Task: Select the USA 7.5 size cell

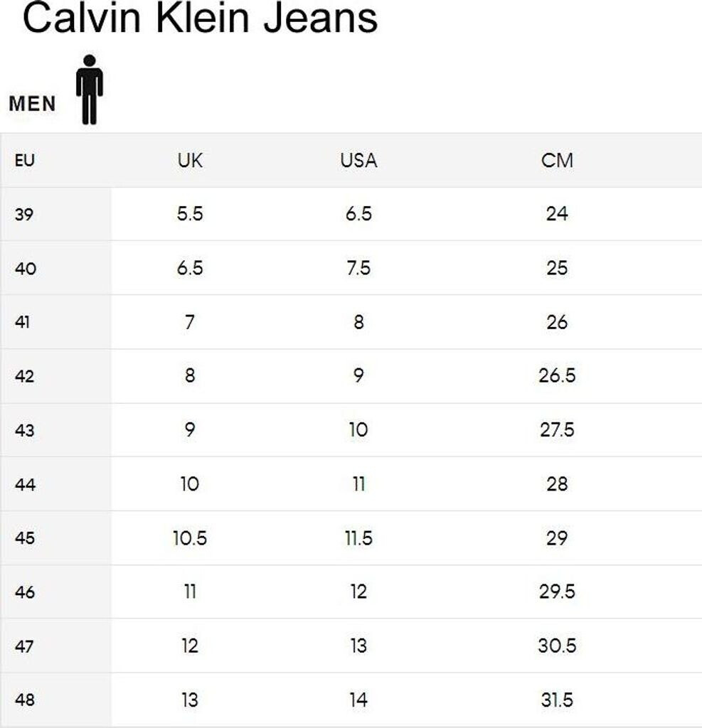Action: point(358,268)
